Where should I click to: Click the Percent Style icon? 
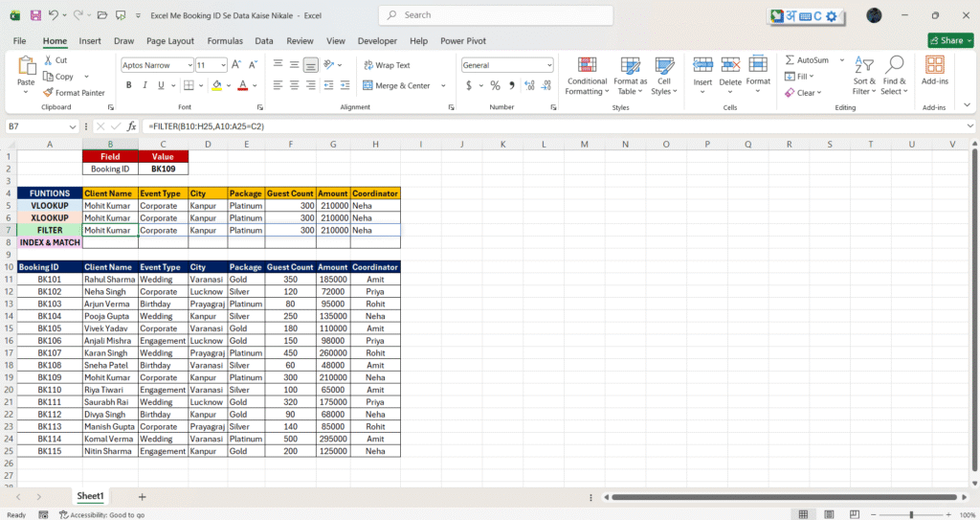[x=495, y=85]
